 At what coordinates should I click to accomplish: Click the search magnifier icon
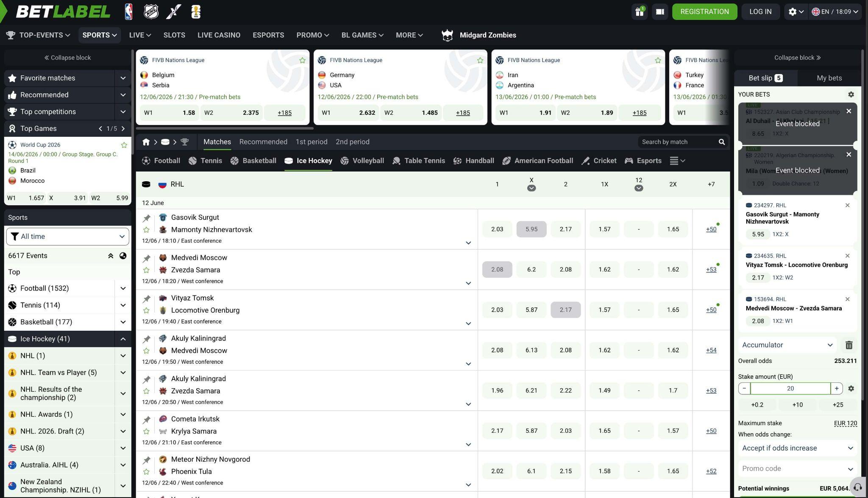tap(722, 142)
